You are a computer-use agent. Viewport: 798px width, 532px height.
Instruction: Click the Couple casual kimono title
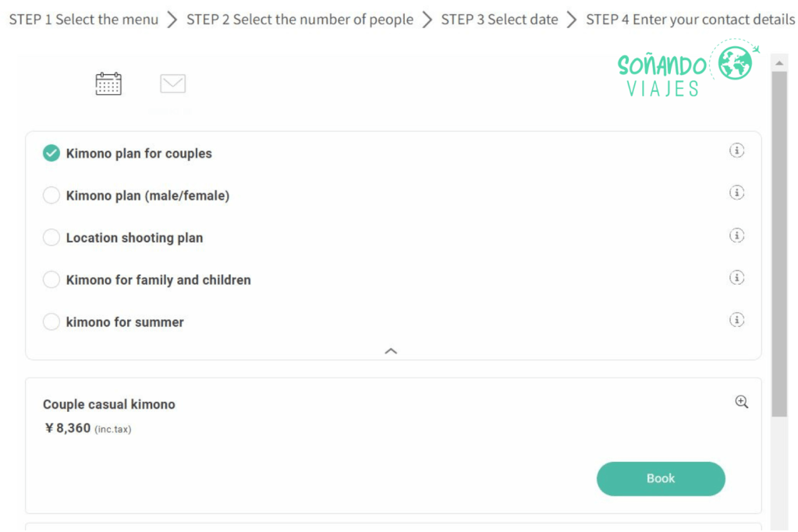tap(109, 404)
